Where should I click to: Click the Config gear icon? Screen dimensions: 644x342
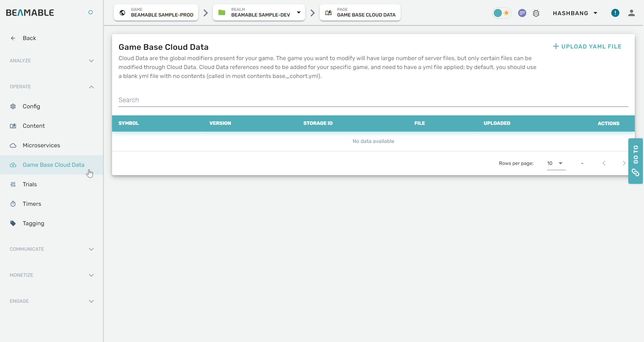coord(13,106)
